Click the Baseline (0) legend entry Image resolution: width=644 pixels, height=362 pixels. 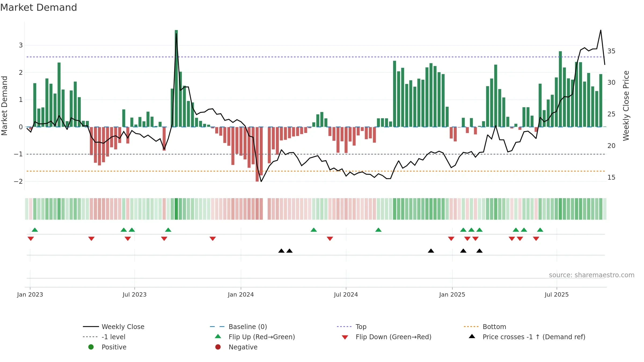(238, 327)
